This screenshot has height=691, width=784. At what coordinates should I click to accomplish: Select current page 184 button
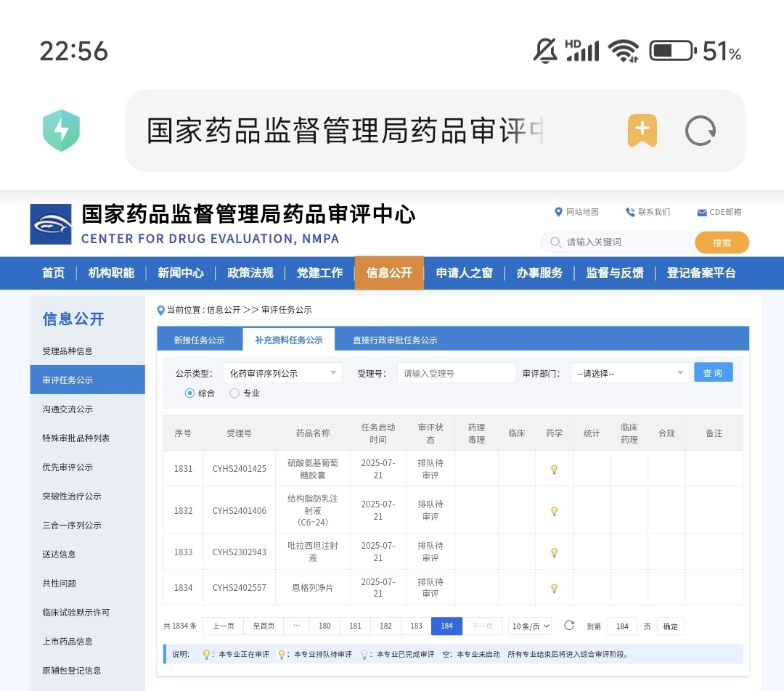click(x=446, y=626)
